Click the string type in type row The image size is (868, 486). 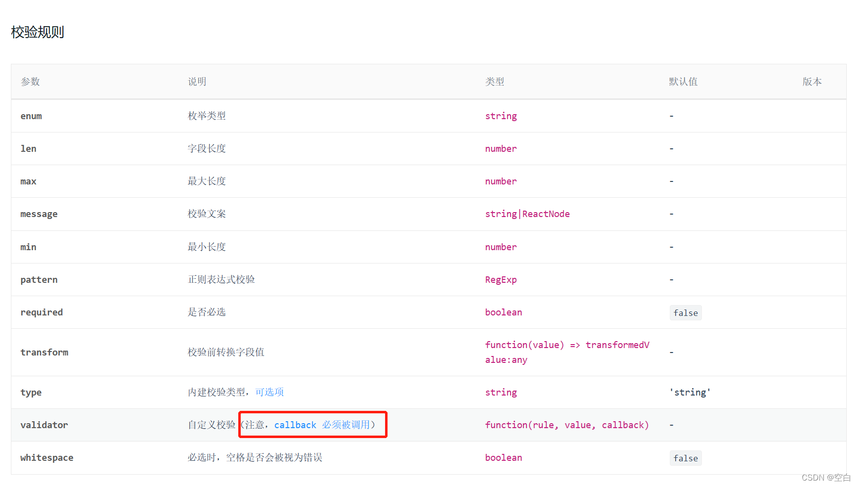click(x=501, y=393)
